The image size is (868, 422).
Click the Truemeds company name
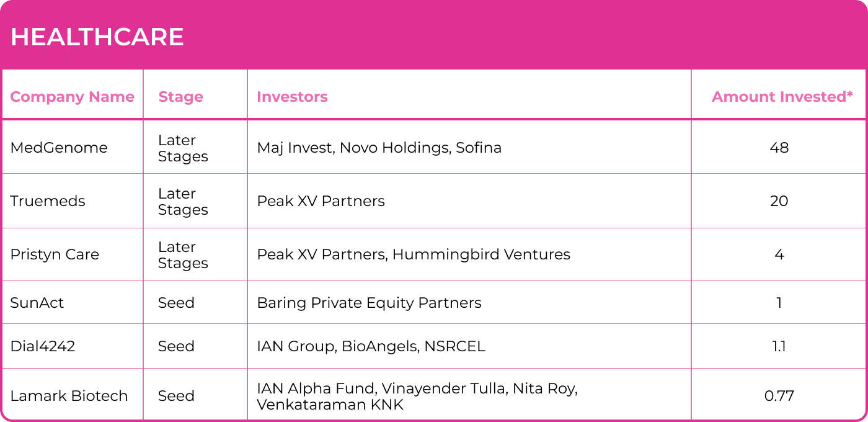pyautogui.click(x=48, y=201)
